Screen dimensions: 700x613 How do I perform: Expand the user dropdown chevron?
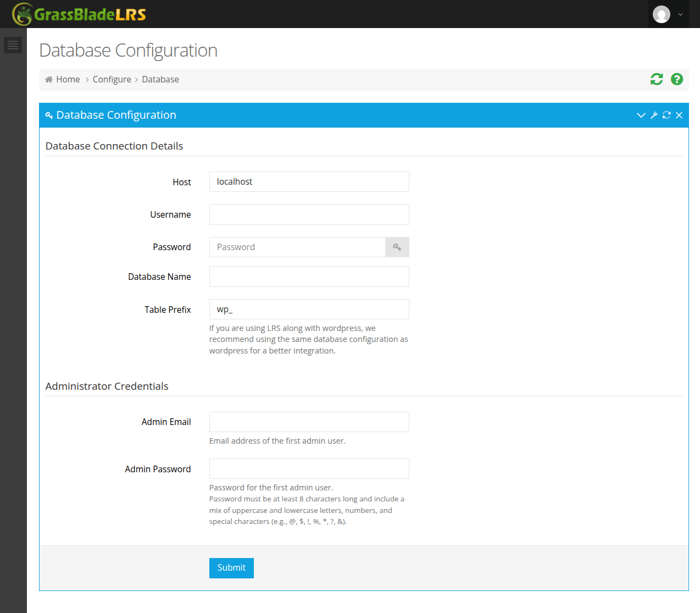(x=680, y=15)
